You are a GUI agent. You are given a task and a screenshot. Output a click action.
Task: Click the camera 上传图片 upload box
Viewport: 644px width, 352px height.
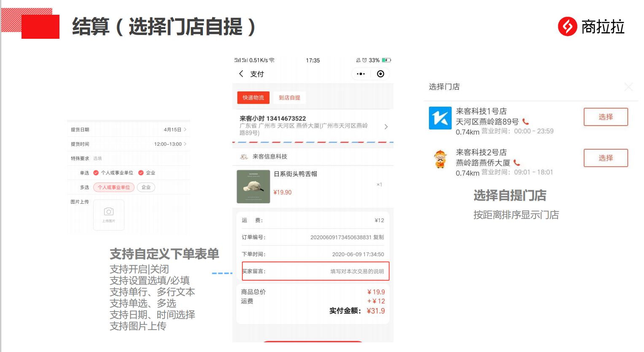tap(109, 215)
